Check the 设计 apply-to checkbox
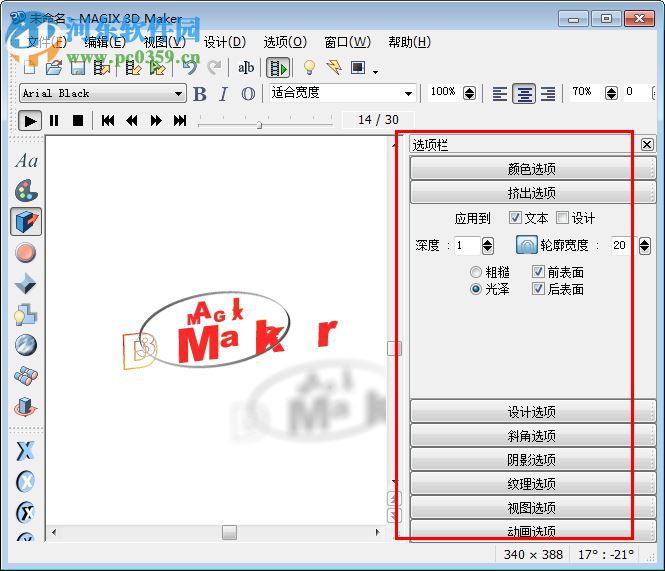Image resolution: width=665 pixels, height=571 pixels. click(x=562, y=218)
